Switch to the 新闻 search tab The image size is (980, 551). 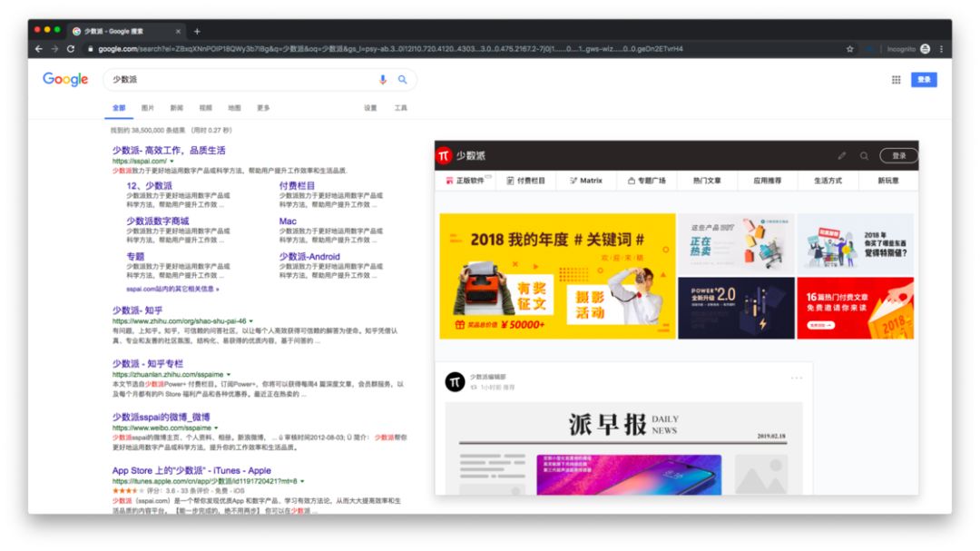click(x=177, y=108)
